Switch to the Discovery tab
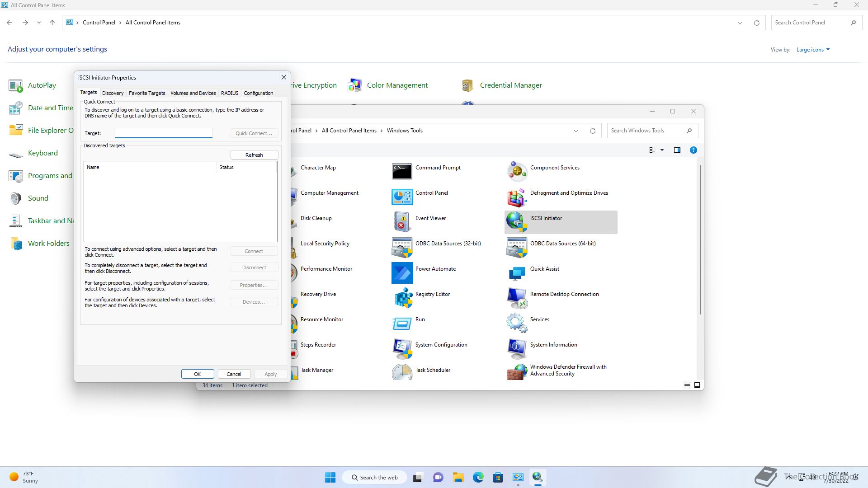 [x=113, y=93]
